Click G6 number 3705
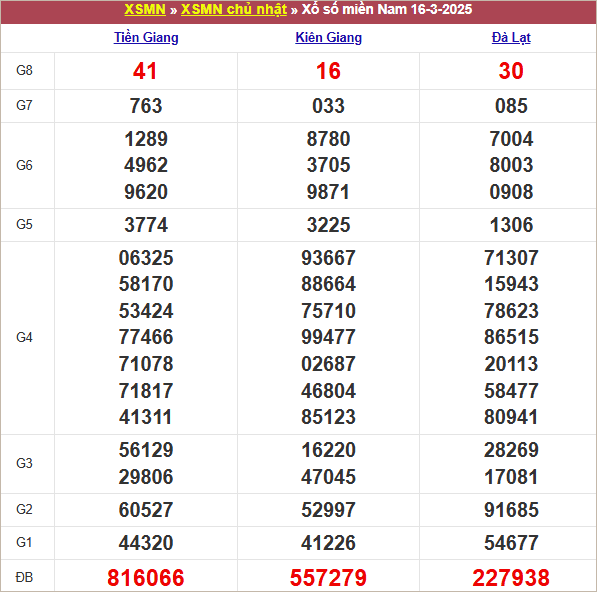 click(328, 165)
